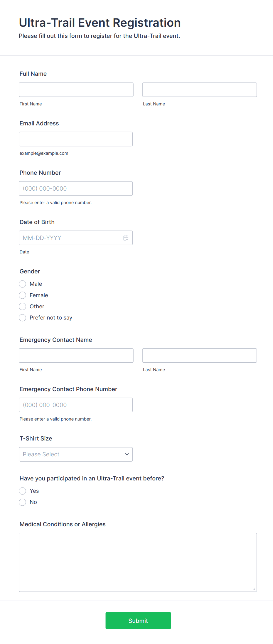Submit the registration form
Screen dimensions: 273x644
pyautogui.click(x=138, y=621)
